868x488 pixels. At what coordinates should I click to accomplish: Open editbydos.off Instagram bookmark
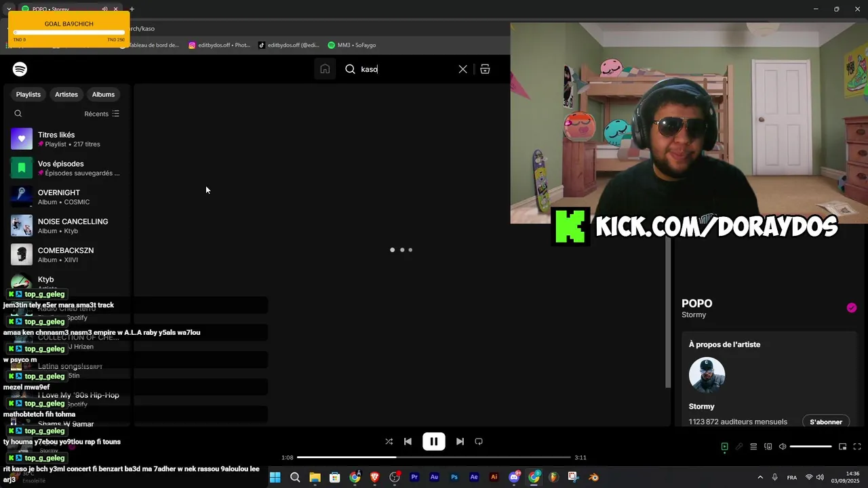pyautogui.click(x=220, y=45)
